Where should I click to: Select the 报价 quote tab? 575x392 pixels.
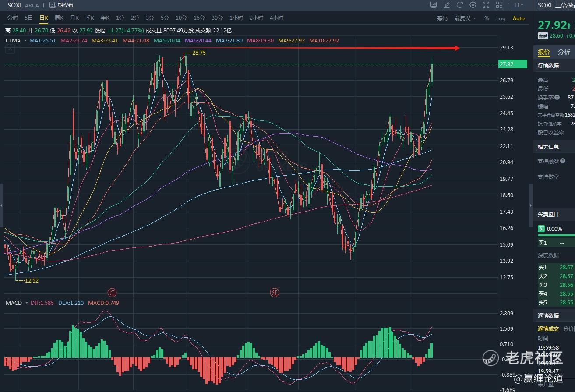click(x=544, y=52)
